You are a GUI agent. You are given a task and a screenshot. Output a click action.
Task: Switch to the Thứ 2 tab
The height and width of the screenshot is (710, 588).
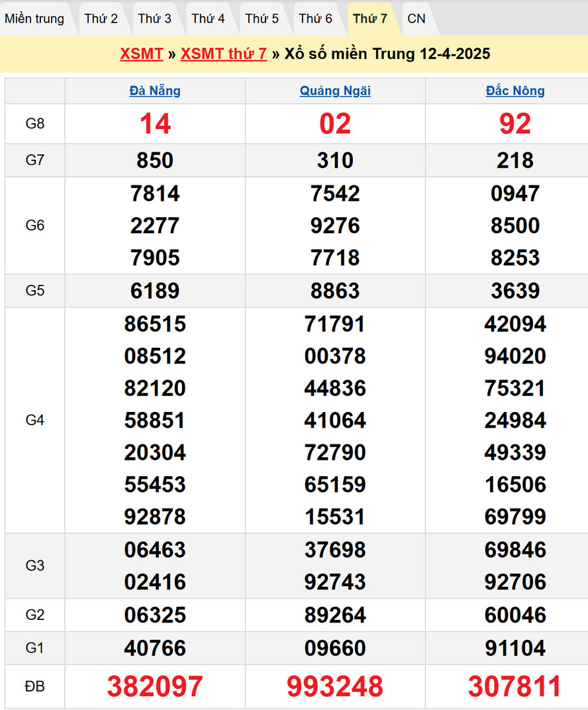tap(101, 19)
